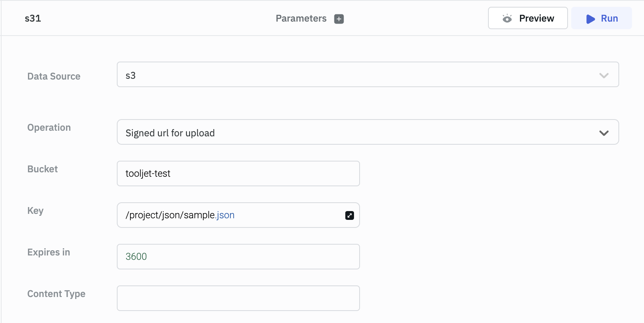Expand the Operation chevron arrow
The width and height of the screenshot is (644, 323).
click(604, 133)
